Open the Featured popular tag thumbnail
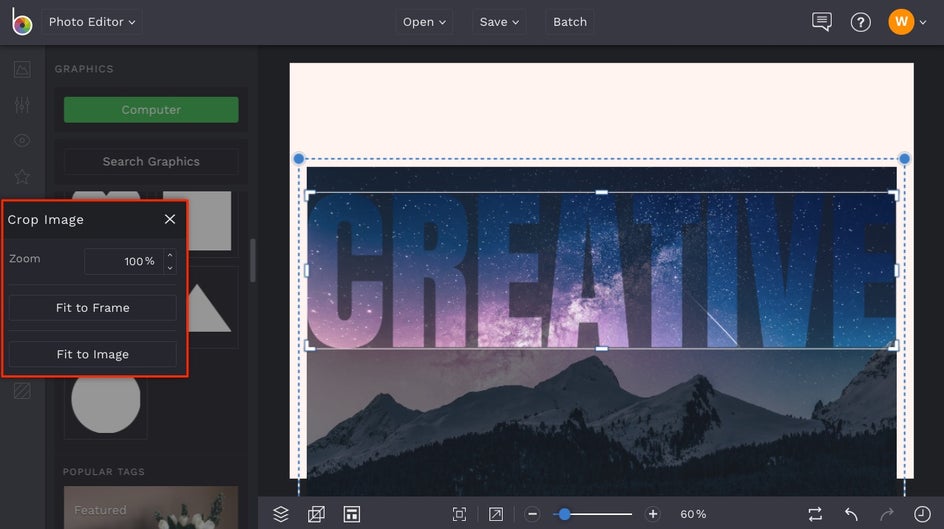944x529 pixels. click(151, 507)
